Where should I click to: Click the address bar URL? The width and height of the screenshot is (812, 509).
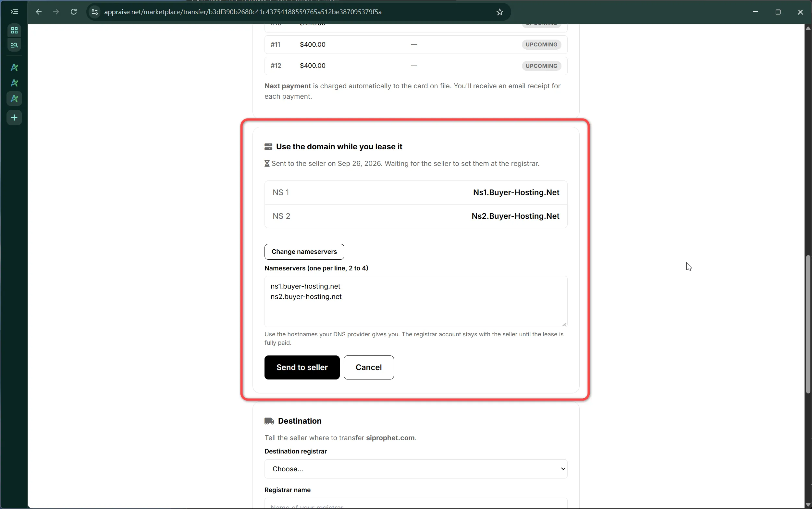click(243, 12)
